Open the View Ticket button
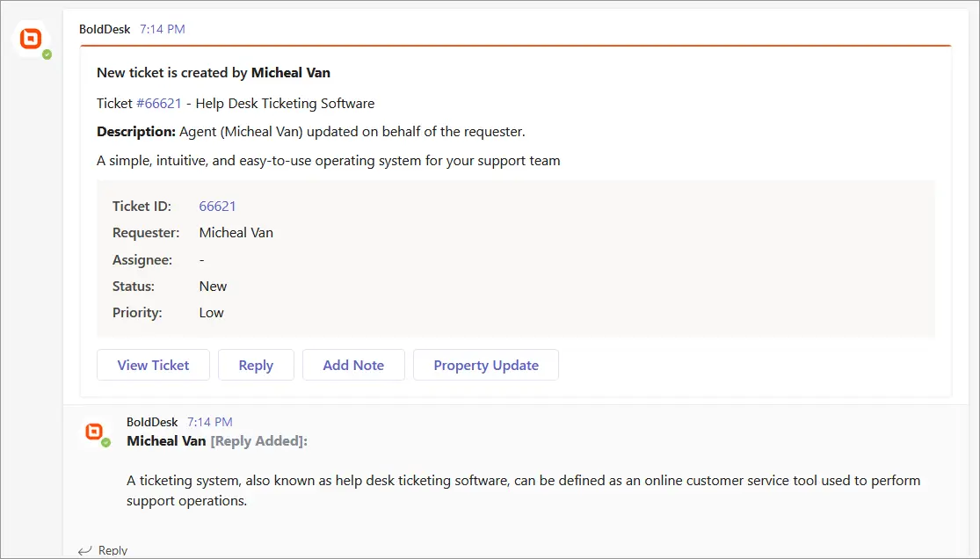 pos(153,365)
